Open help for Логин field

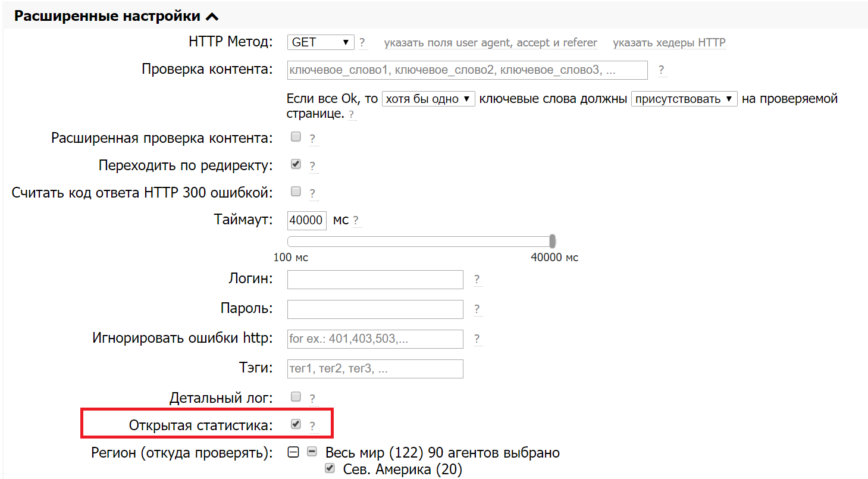478,279
